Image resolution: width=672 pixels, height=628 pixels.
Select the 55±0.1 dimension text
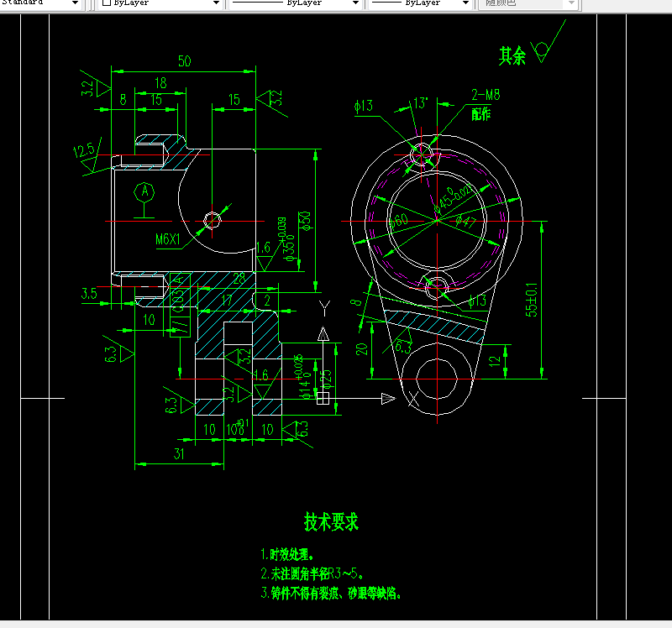532,300
